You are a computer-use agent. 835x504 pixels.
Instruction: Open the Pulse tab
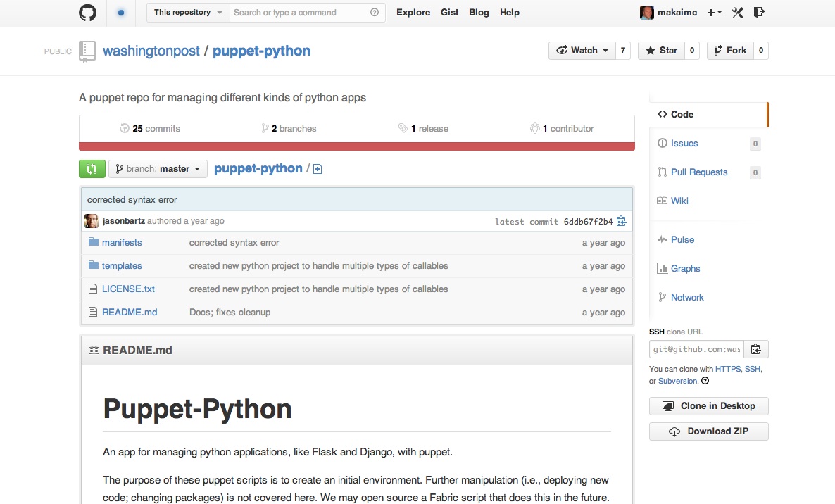683,239
